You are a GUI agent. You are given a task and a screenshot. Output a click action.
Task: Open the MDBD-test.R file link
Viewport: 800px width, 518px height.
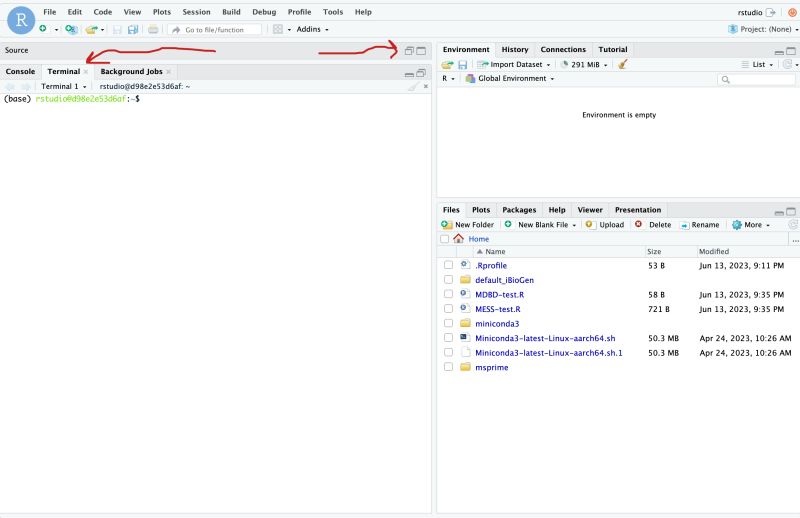click(x=499, y=294)
